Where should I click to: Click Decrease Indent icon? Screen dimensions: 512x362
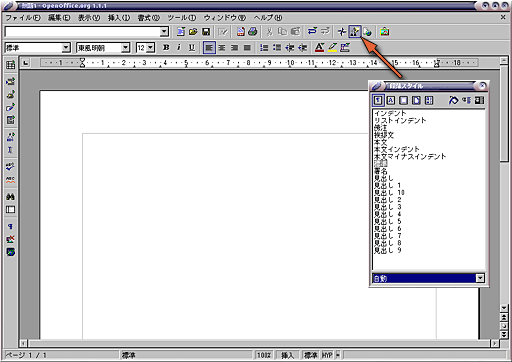point(290,48)
